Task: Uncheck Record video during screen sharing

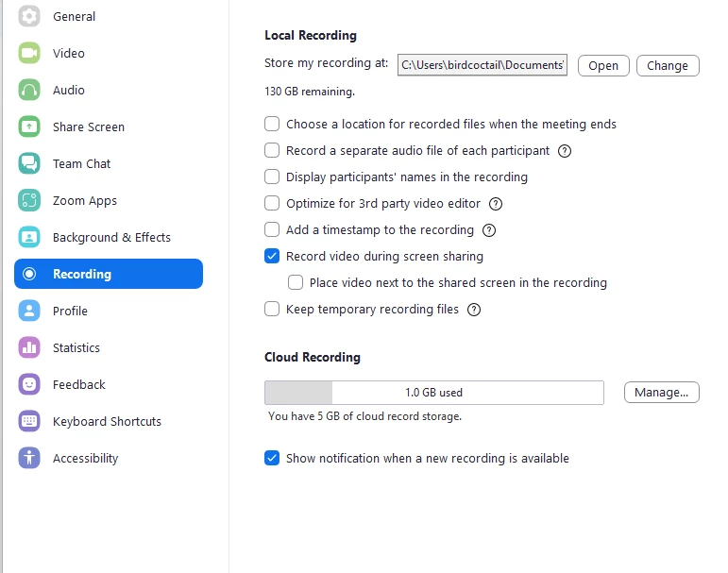Action: 272,257
